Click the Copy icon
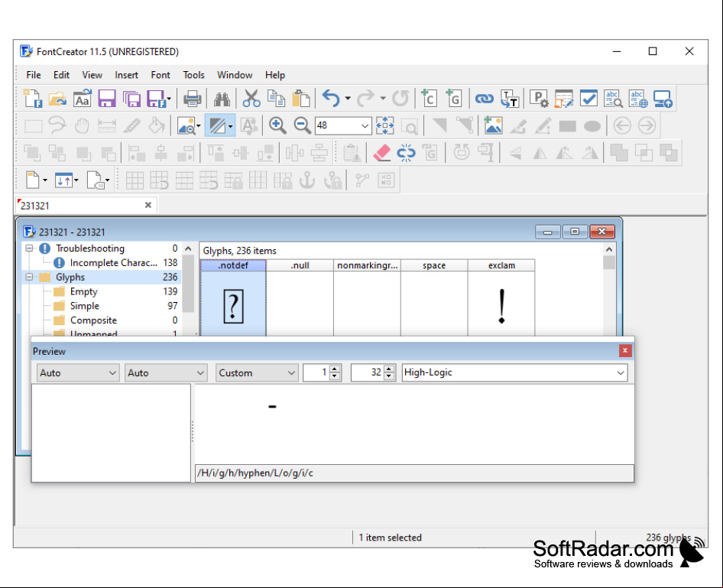723x588 pixels. coord(276,99)
